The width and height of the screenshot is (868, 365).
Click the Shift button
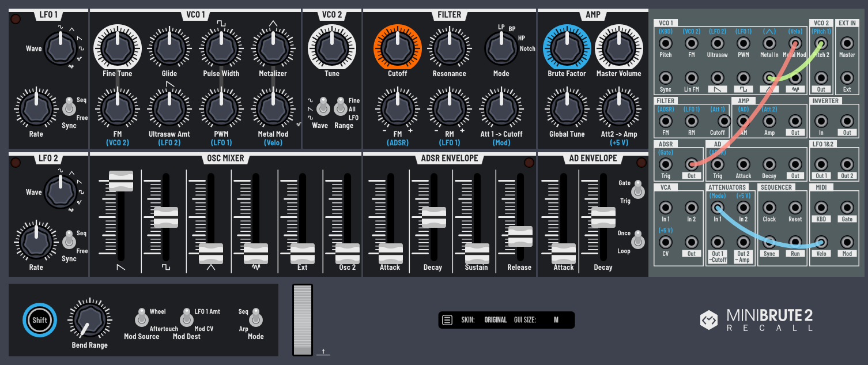(x=40, y=320)
